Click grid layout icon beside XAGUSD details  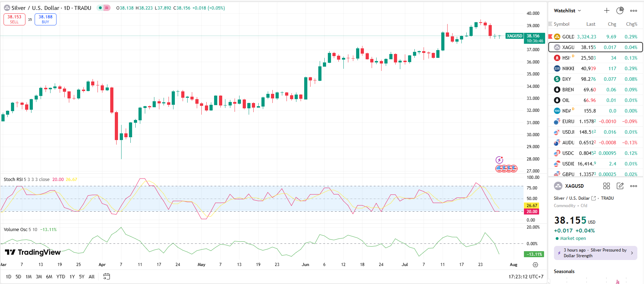tap(607, 186)
